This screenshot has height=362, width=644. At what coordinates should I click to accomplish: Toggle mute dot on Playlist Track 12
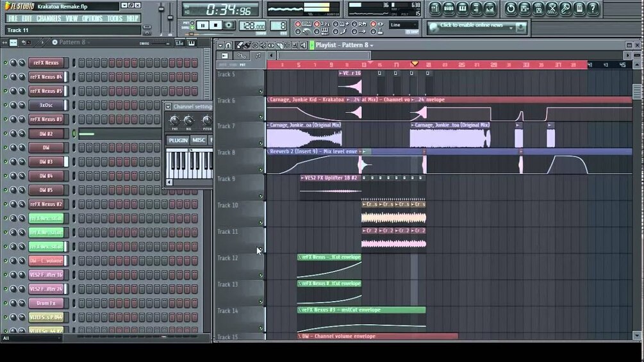coord(260,275)
